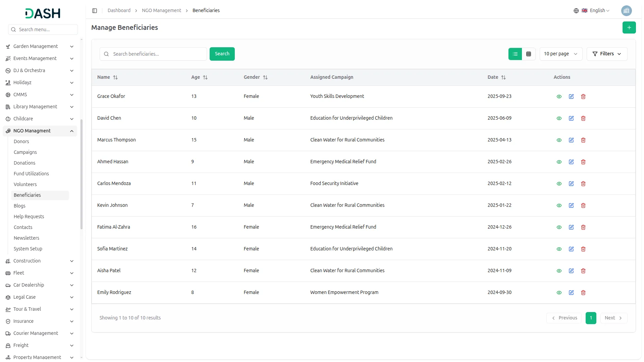Click the trash icon for Ahmed Hassan

(583, 162)
